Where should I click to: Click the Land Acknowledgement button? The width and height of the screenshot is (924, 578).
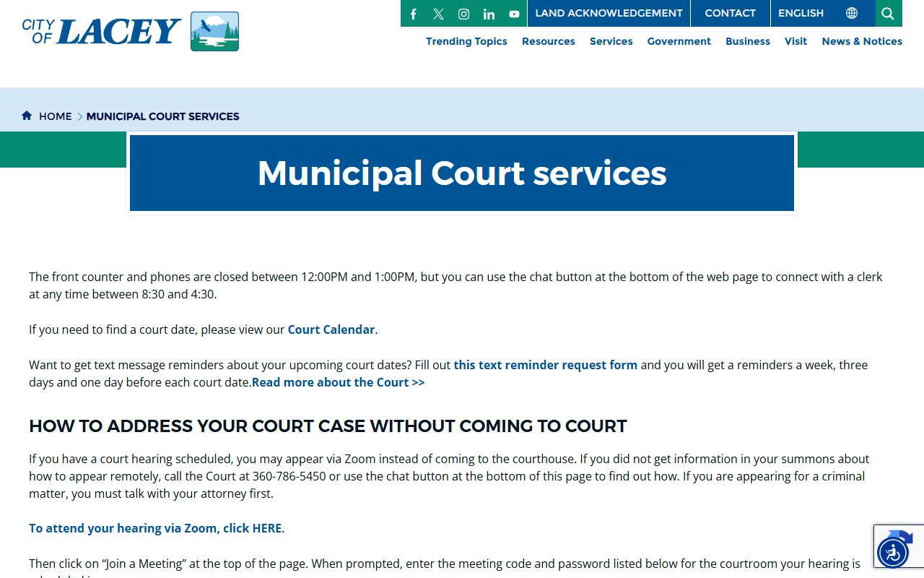pos(609,13)
